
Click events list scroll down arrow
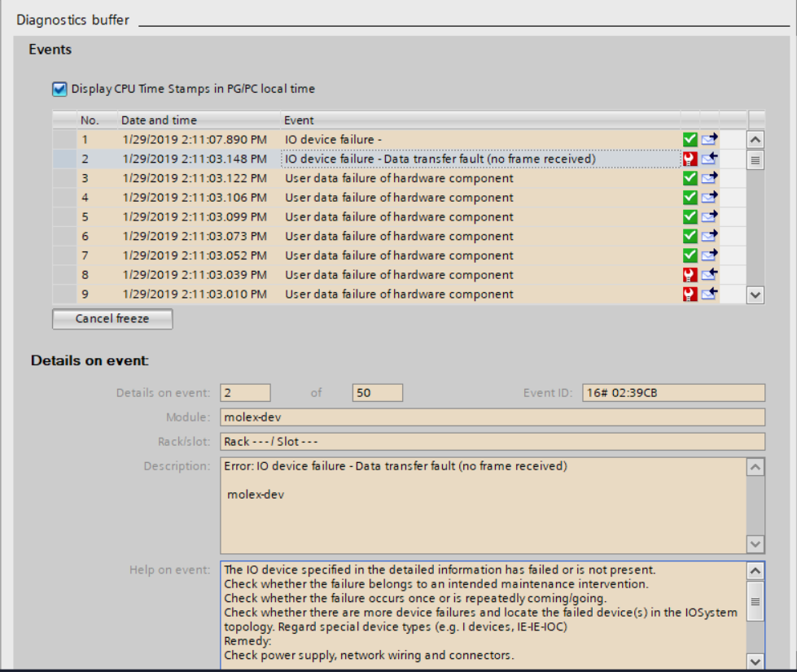[755, 295]
